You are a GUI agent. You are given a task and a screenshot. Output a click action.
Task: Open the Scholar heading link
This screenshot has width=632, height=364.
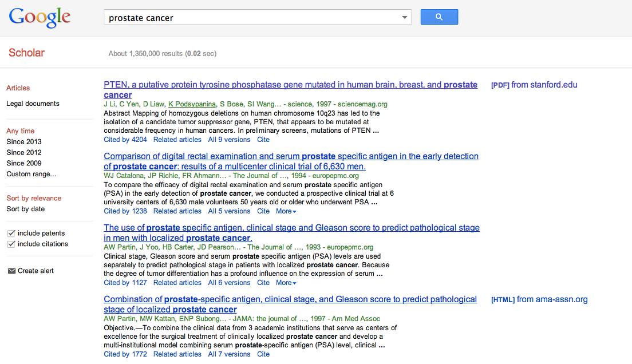point(26,53)
